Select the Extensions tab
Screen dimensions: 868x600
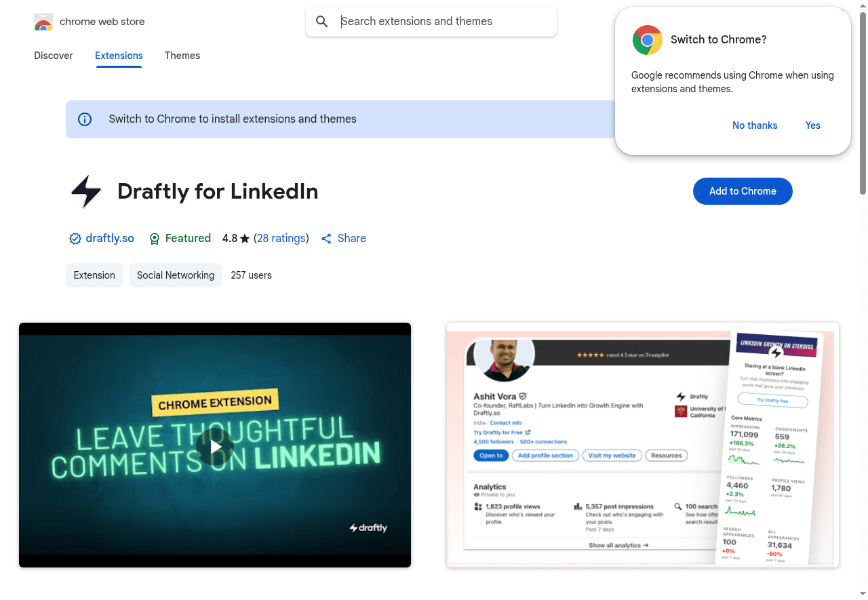[119, 56]
